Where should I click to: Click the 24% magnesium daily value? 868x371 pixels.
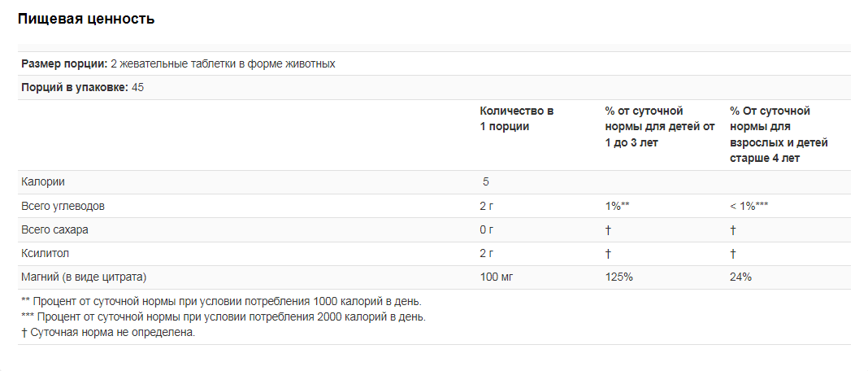740,277
